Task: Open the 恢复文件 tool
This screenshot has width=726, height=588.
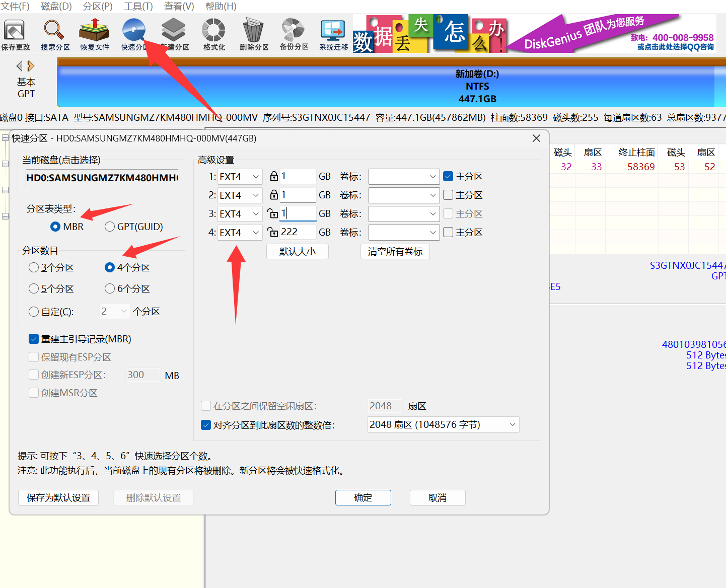Action: pos(94,34)
